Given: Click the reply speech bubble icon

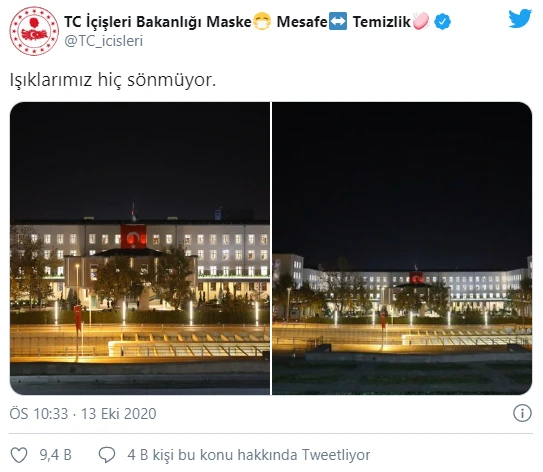Looking at the screenshot, I should coord(107,455).
